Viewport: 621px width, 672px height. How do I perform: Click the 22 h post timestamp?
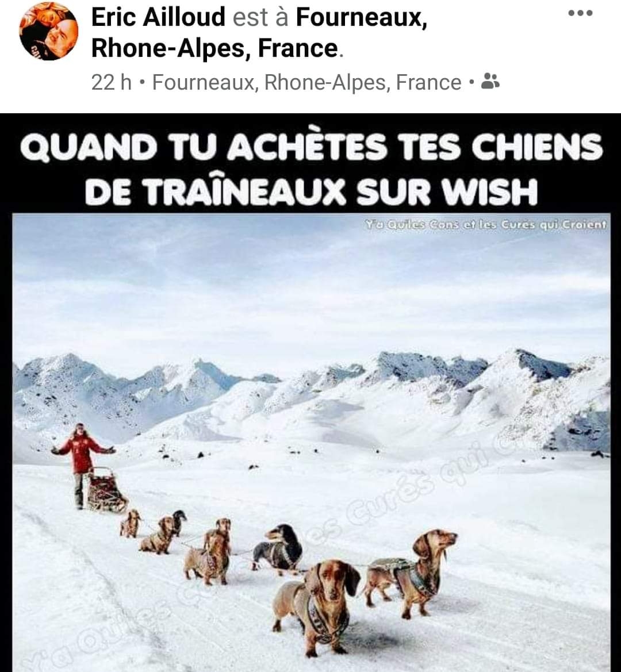[x=111, y=82]
